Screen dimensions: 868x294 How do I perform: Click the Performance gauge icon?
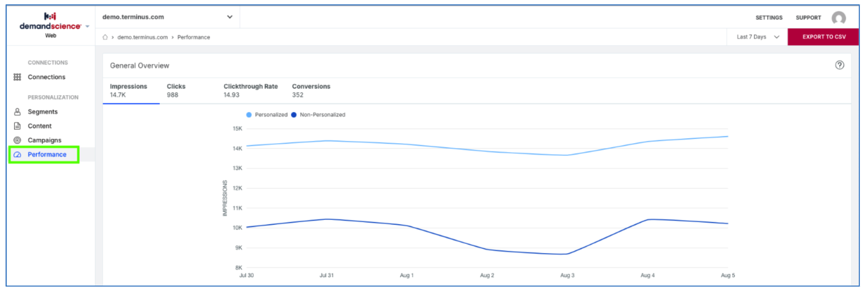pos(18,155)
